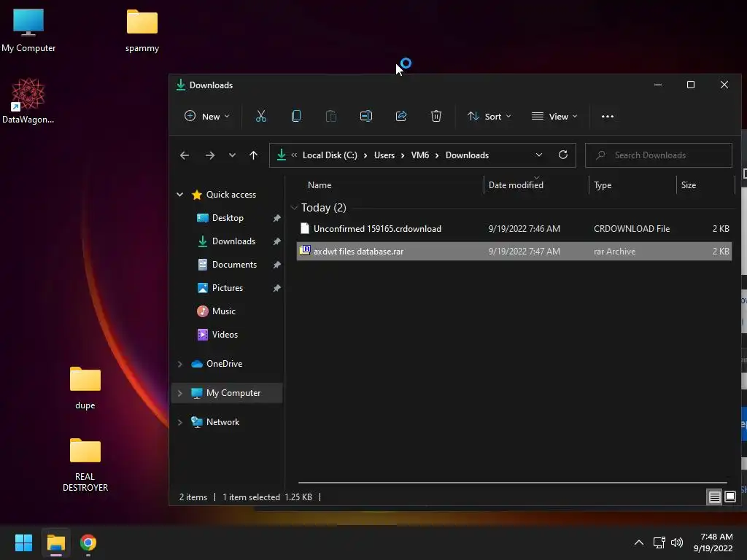Click Quick access label in sidebar
The image size is (747, 560).
(231, 194)
